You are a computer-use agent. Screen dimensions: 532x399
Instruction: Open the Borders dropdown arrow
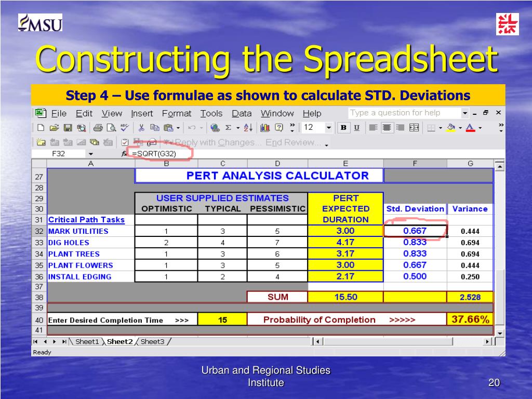click(x=441, y=128)
